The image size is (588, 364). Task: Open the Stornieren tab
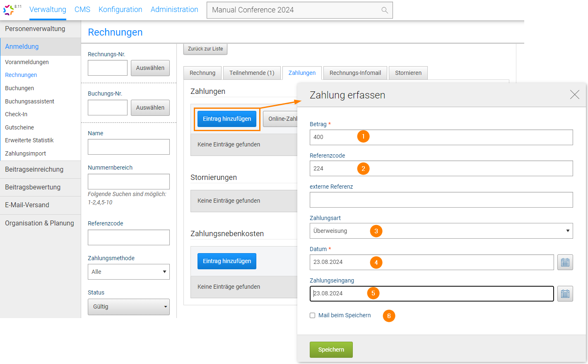(x=408, y=73)
